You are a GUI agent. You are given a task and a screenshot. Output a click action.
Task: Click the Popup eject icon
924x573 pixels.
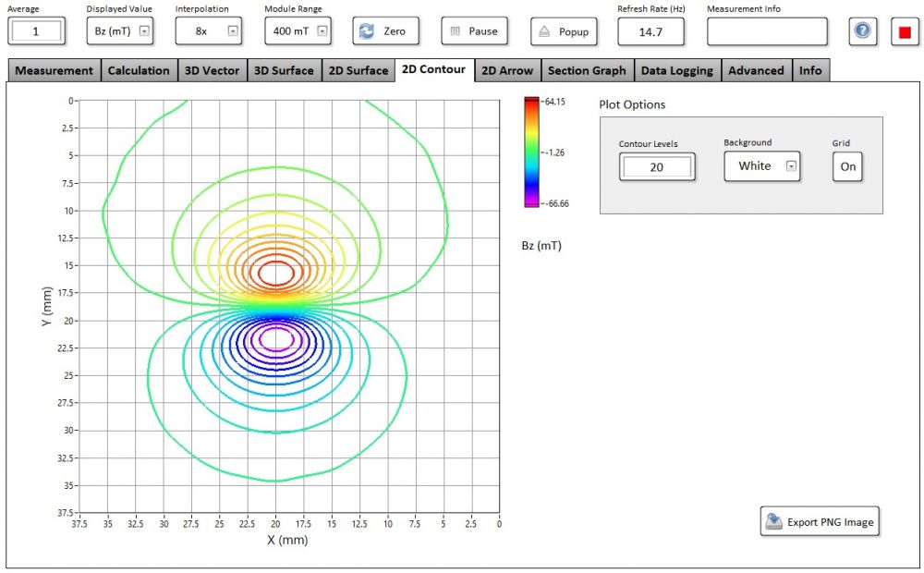(544, 31)
